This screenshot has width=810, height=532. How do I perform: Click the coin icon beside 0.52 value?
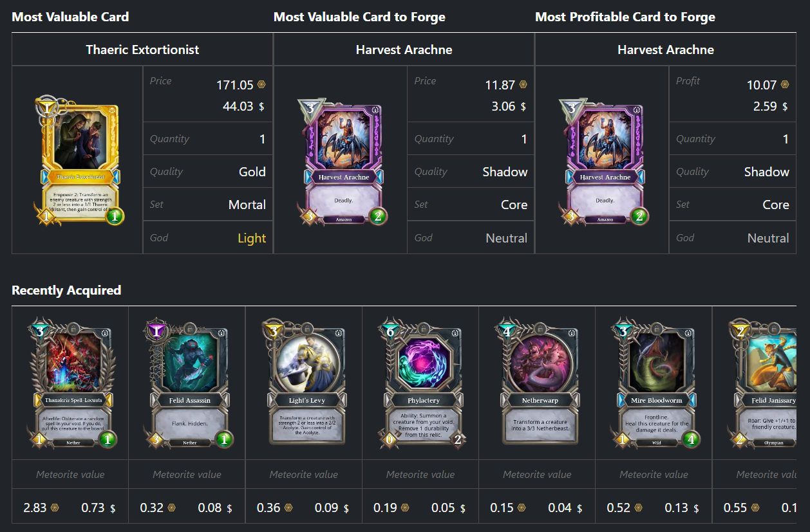[638, 508]
